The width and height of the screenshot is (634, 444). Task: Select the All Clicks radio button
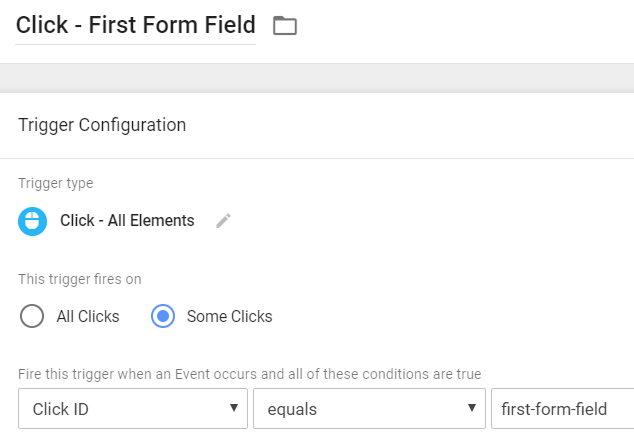pos(32,316)
